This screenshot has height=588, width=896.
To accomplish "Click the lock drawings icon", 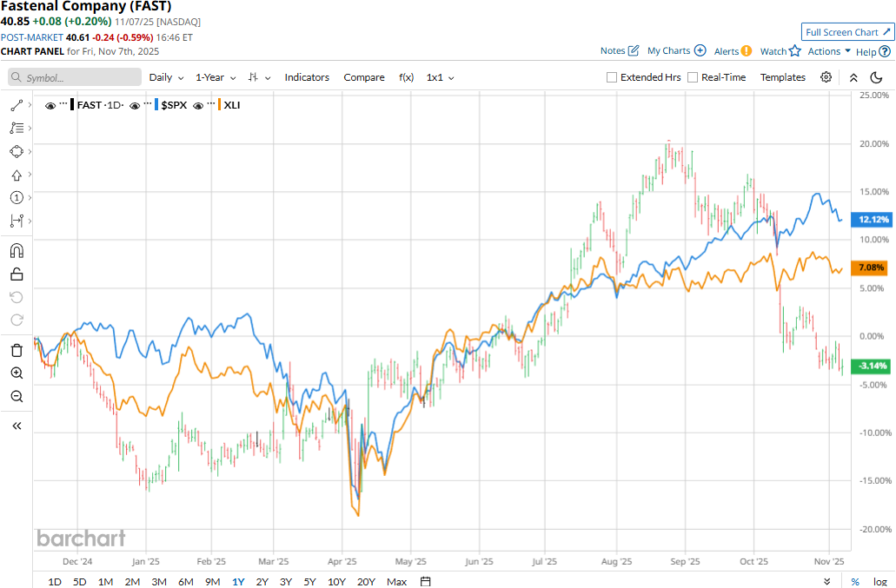I will coord(17,274).
